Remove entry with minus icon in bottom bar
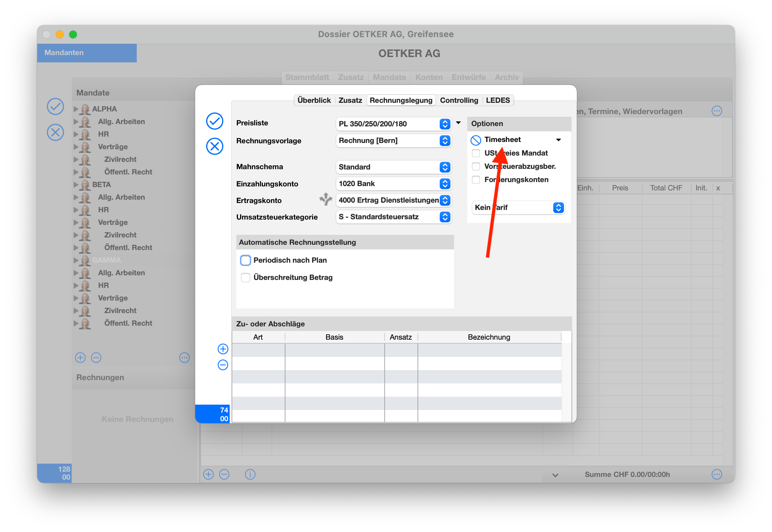This screenshot has height=532, width=772. point(224,474)
